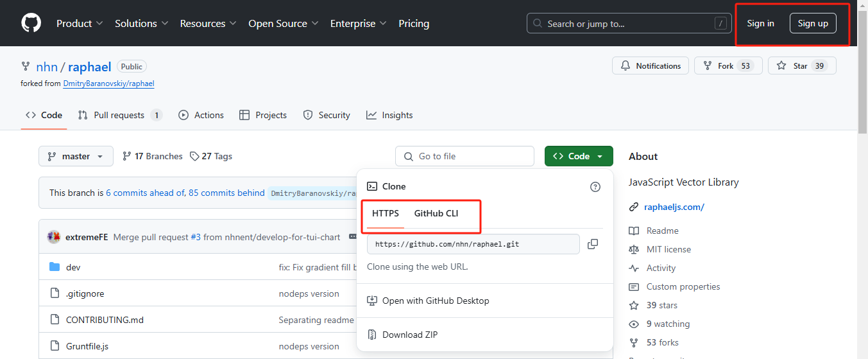The image size is (868, 359).
Task: Click the desktop icon beside Open with GitHub Desktop
Action: (x=371, y=301)
